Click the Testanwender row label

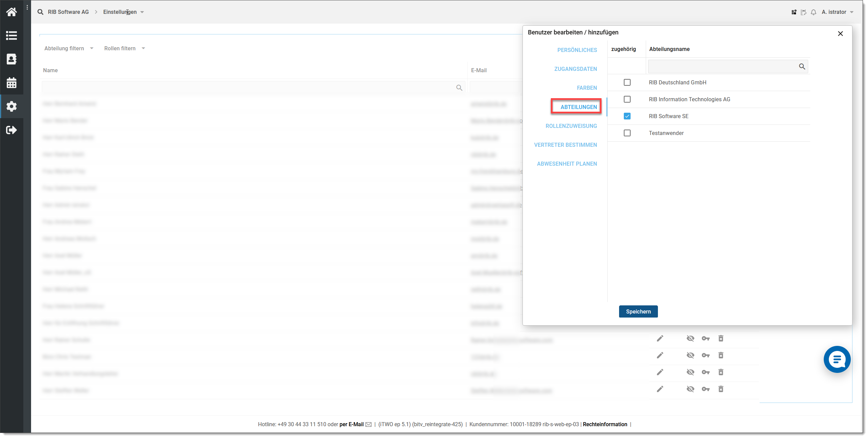666,133
